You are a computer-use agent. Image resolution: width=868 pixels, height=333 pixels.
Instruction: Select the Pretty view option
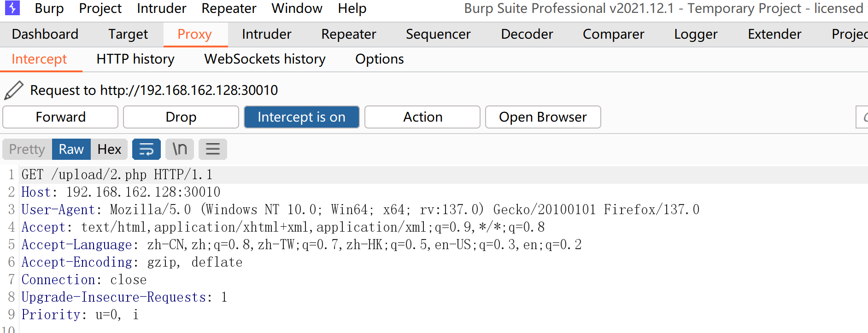click(27, 149)
